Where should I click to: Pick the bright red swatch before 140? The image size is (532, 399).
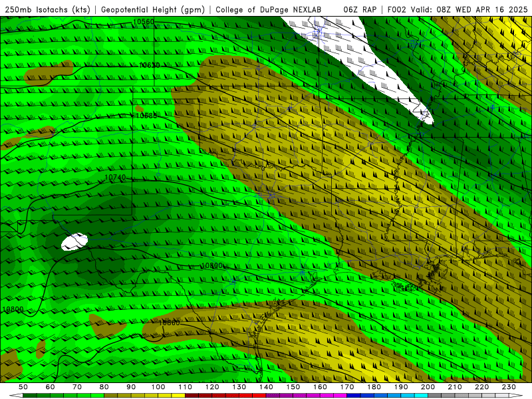coord(259,396)
